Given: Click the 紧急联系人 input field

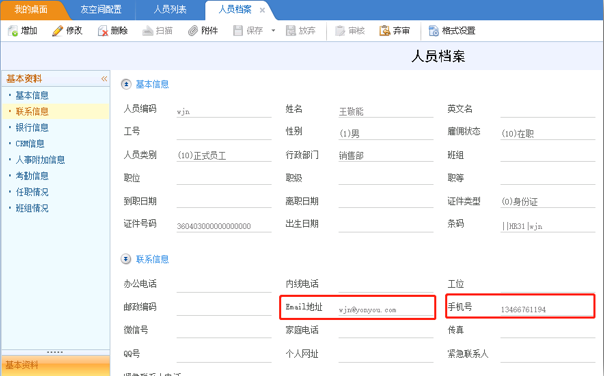Looking at the screenshot, I should click(x=548, y=356).
